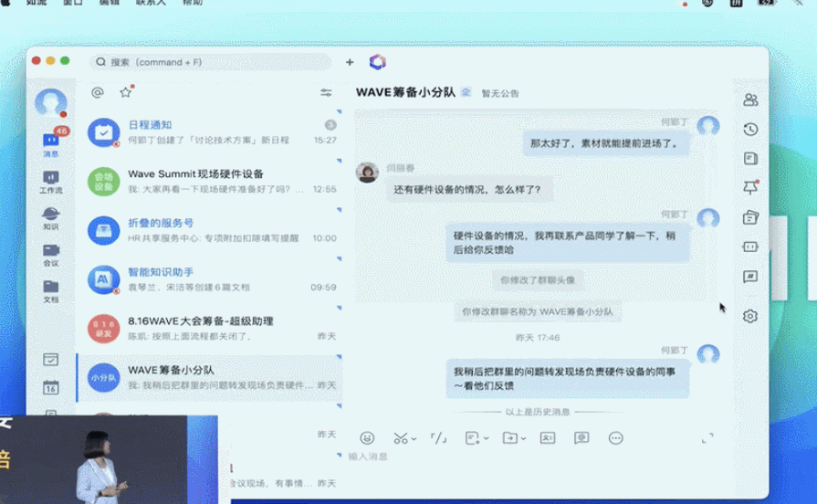Screen dimensions: 817x504
Task: Expand the message input box
Action: coord(707,438)
